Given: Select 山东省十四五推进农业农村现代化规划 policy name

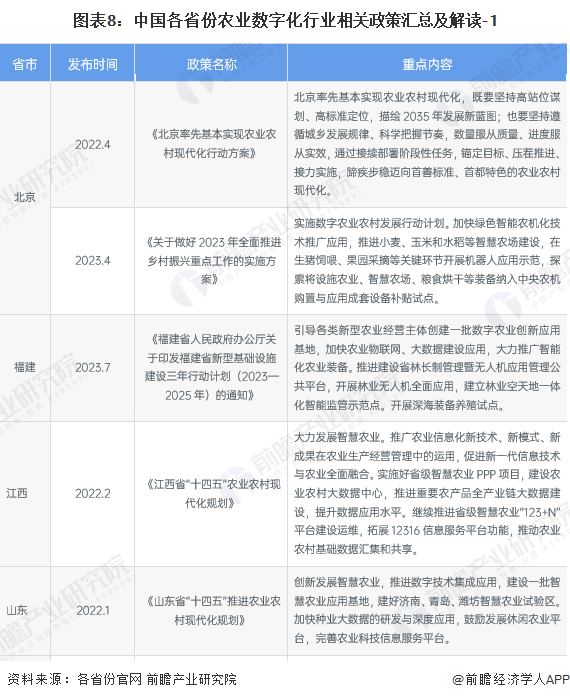Looking at the screenshot, I should tap(212, 610).
